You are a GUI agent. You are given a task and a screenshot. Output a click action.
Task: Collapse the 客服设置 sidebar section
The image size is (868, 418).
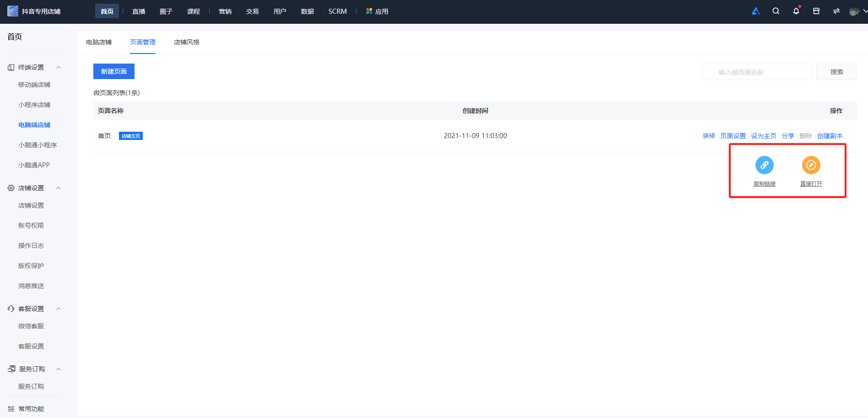58,309
